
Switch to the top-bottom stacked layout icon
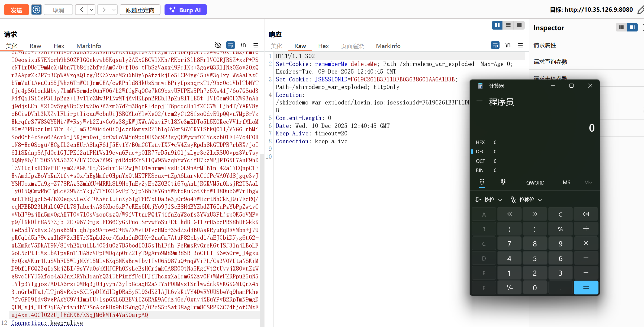coord(508,25)
